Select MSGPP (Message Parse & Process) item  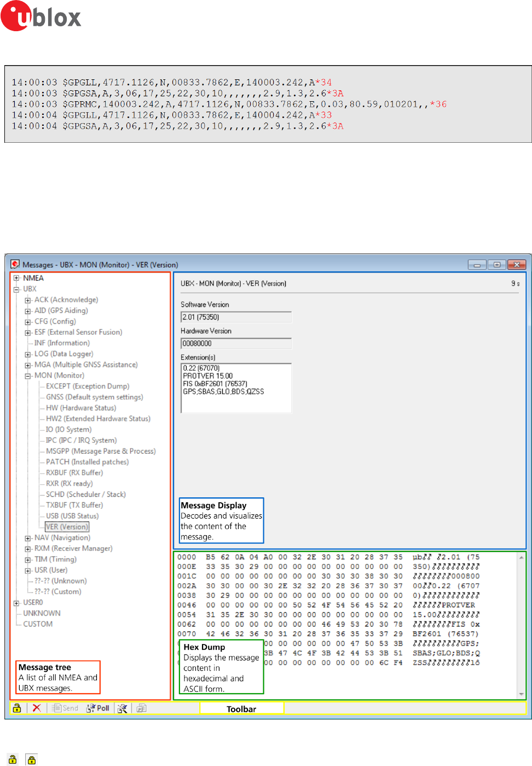click(x=101, y=451)
